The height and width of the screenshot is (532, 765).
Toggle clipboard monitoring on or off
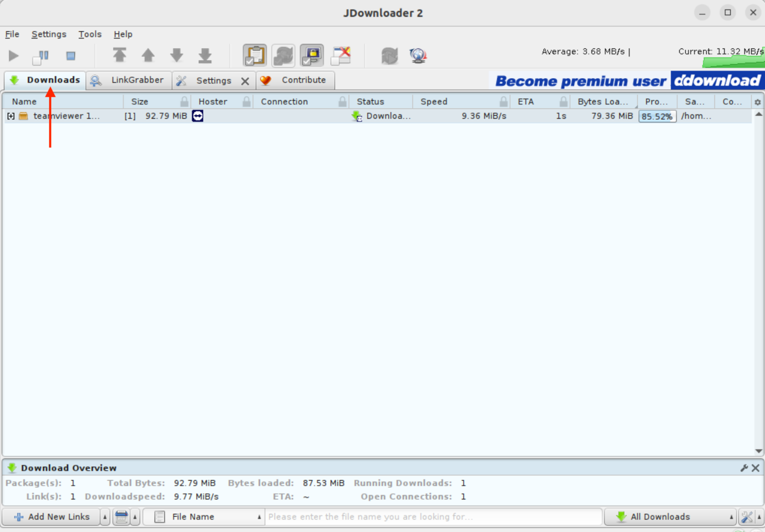tap(255, 55)
